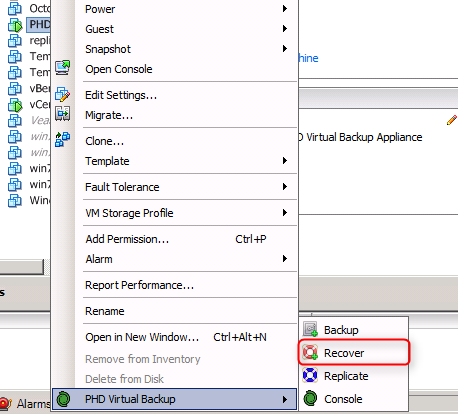Click the VM icon next to repli item
458x415 pixels.
15,41
